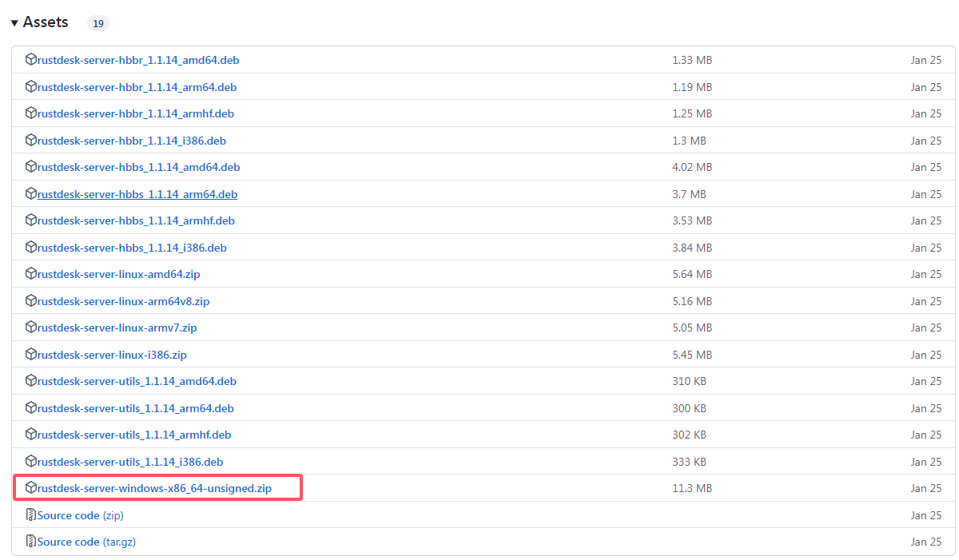Click the package icon beside hbbs_1.1.14_arm64.deb
The width and height of the screenshot is (959, 560).
tap(31, 193)
